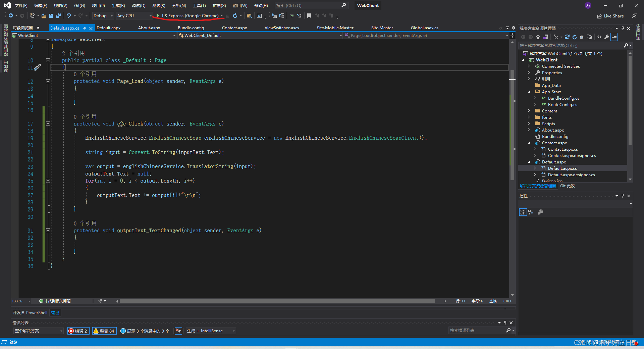Click the Solution Explorer Home icon
This screenshot has width=644, height=349.
click(x=538, y=37)
